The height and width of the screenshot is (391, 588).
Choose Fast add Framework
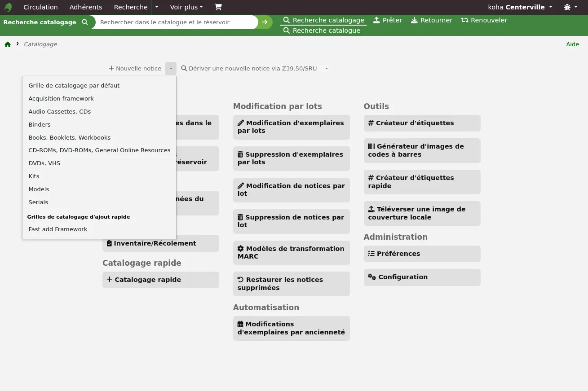(99, 229)
